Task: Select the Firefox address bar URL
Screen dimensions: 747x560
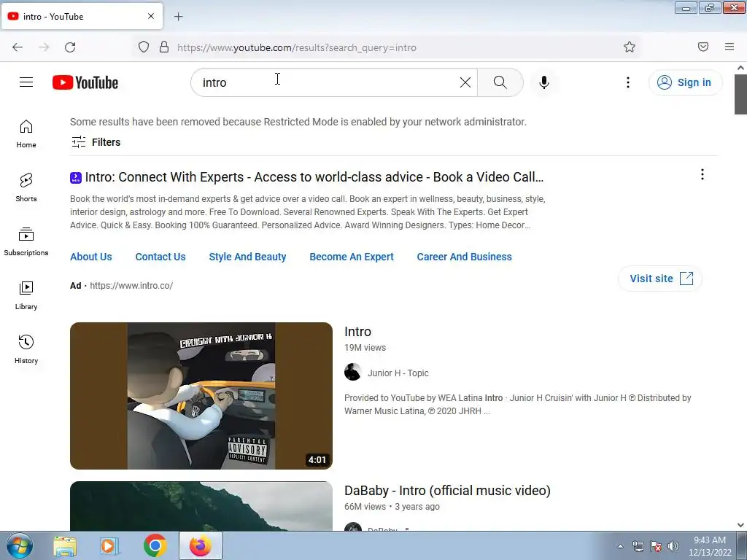Action: tap(297, 47)
